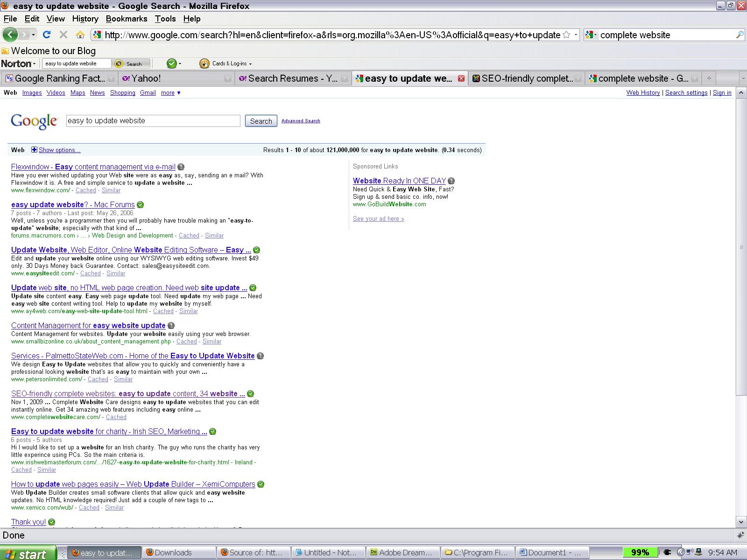Click the Norton green checkmark status icon
747x560 pixels.
pyautogui.click(x=172, y=63)
